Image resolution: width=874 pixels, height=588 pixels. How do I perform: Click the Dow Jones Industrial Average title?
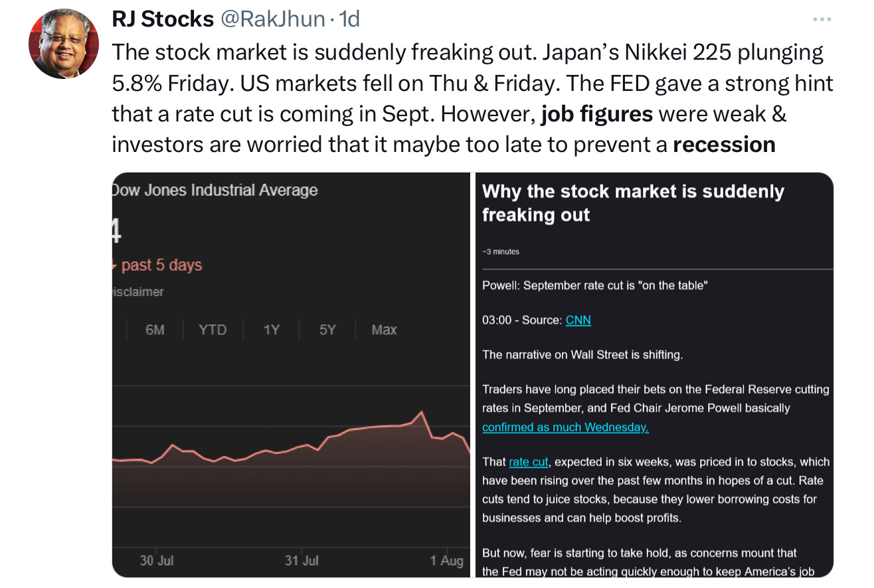click(215, 190)
